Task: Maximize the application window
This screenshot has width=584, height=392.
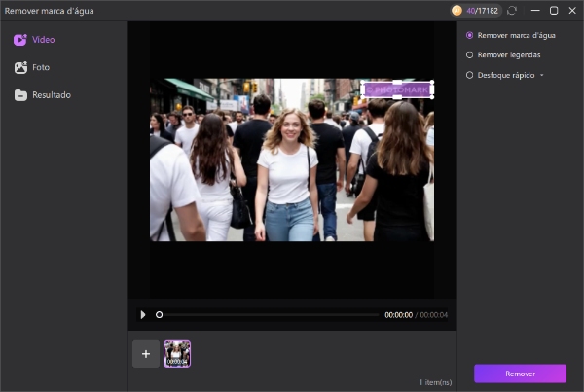Action: (x=554, y=10)
